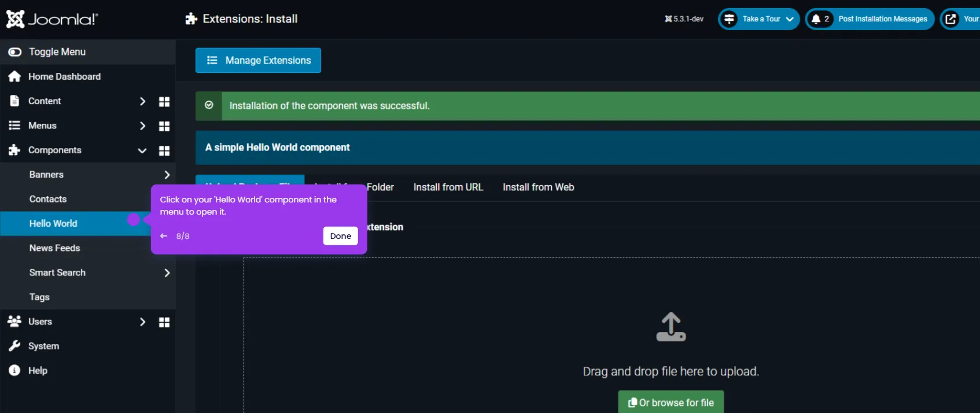Click the Content menu label
This screenshot has height=413, width=980.
click(45, 101)
